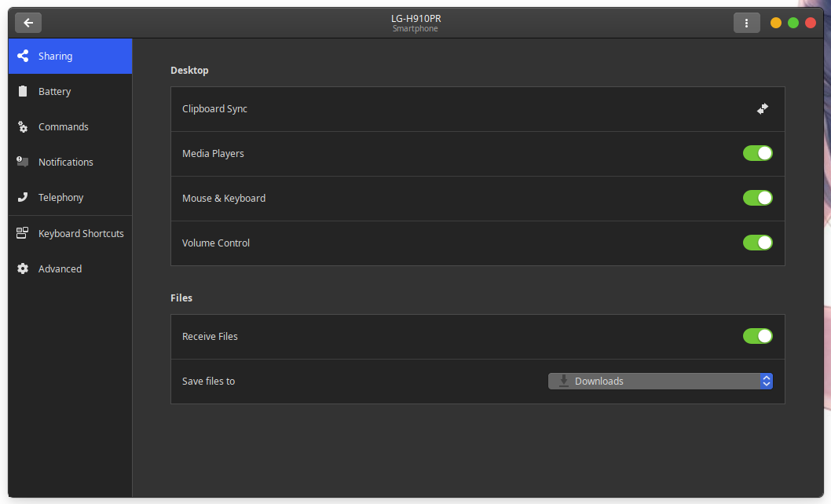Viewport: 831px width, 504px height.
Task: Switch to the Commands page
Action: (70, 126)
